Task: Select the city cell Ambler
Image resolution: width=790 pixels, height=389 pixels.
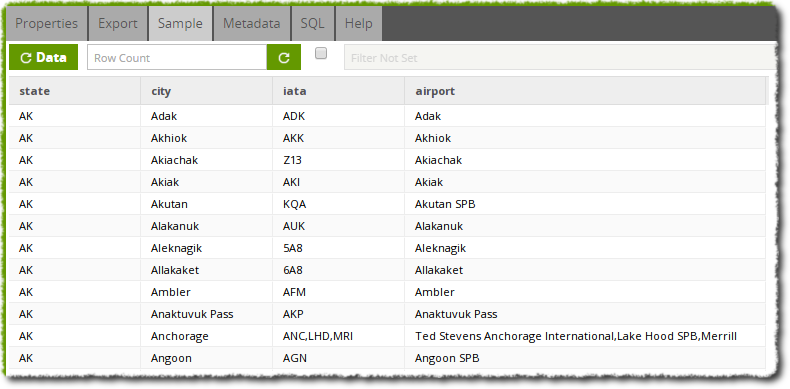Action: pos(207,292)
